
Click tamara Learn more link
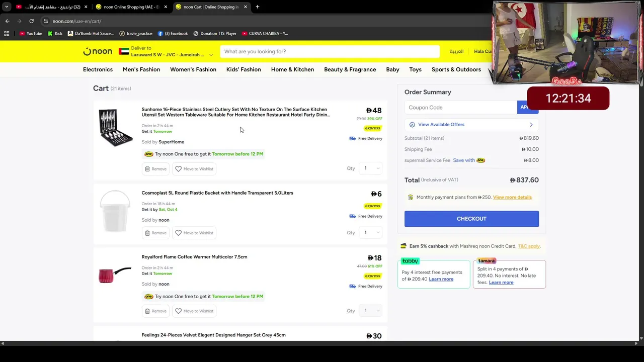click(x=501, y=283)
